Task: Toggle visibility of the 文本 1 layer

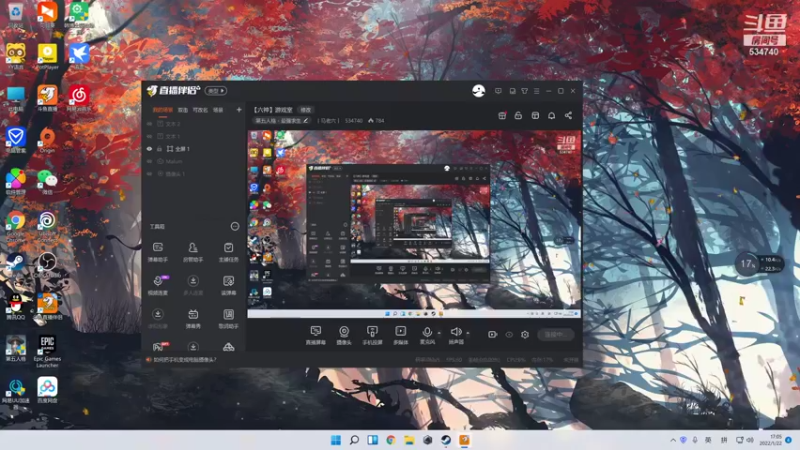Action: [149, 136]
